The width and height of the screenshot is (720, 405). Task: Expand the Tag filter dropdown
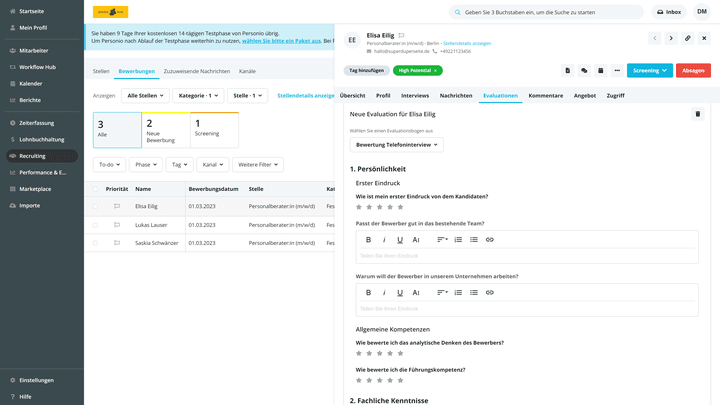coord(180,164)
